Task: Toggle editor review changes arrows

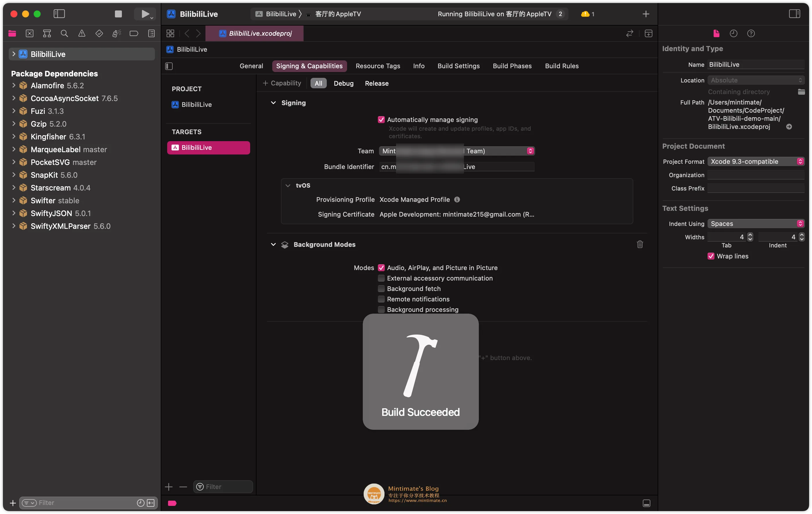Action: click(629, 33)
